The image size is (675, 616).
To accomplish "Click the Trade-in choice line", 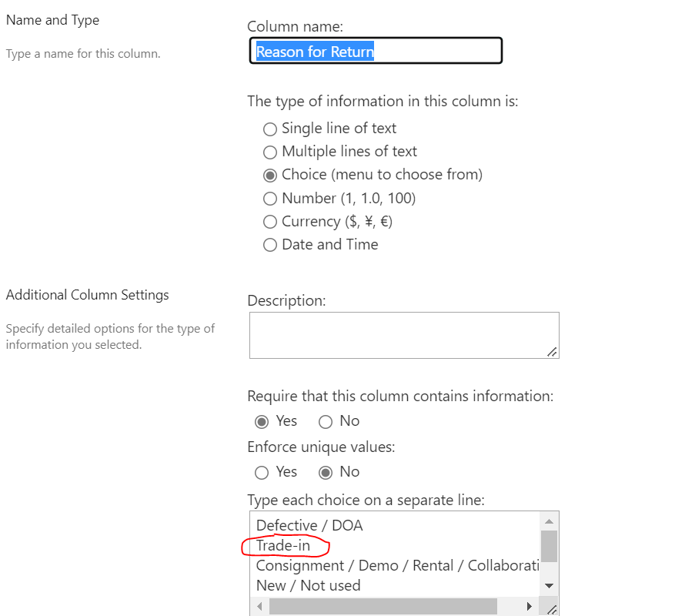I will point(282,545).
